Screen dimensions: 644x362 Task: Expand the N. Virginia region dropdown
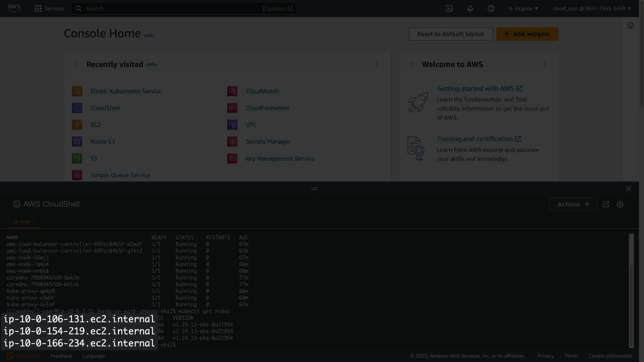pyautogui.click(x=523, y=8)
